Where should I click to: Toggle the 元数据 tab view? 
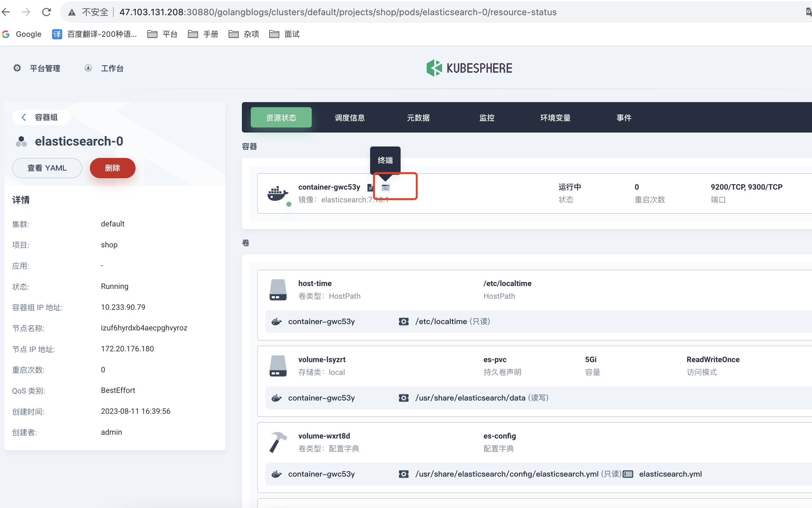(419, 116)
